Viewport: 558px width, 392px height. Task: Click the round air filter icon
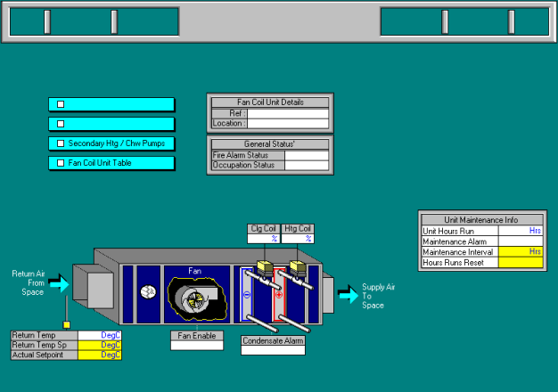point(149,292)
